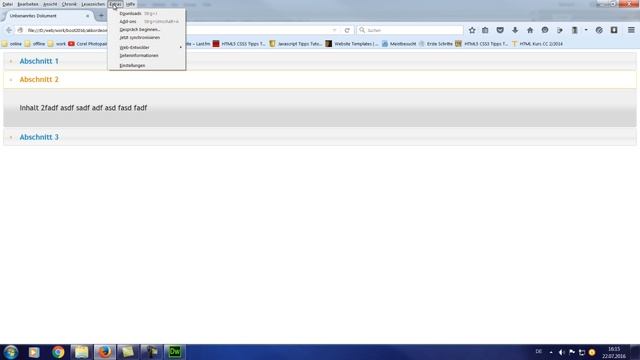Open address bar history dropdown arrow
Viewport: 640px width, 360px height.
pos(334,30)
